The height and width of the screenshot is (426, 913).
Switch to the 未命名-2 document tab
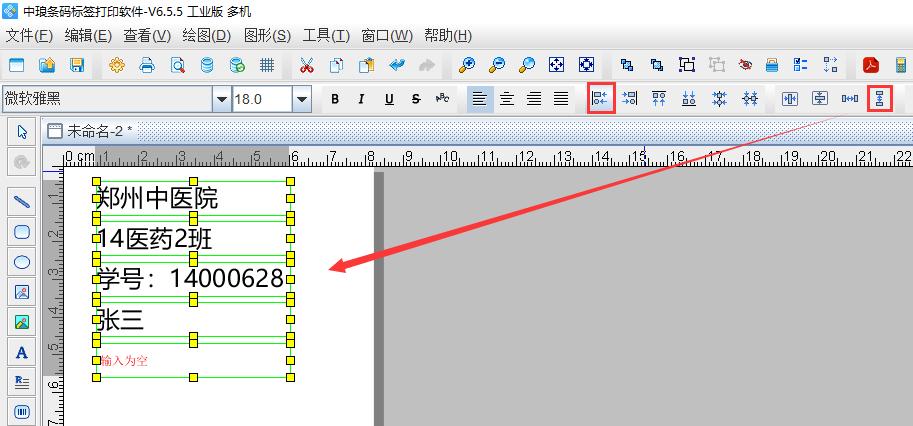coord(90,131)
